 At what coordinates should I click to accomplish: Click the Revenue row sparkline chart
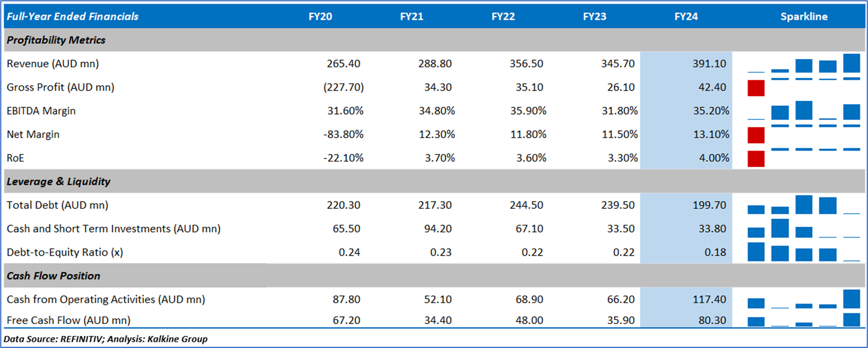tap(804, 64)
